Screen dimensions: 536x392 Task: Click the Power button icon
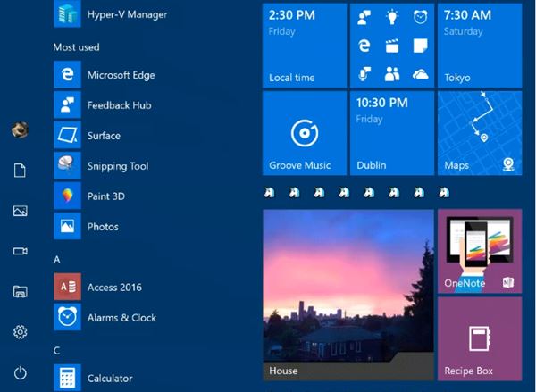pos(21,372)
